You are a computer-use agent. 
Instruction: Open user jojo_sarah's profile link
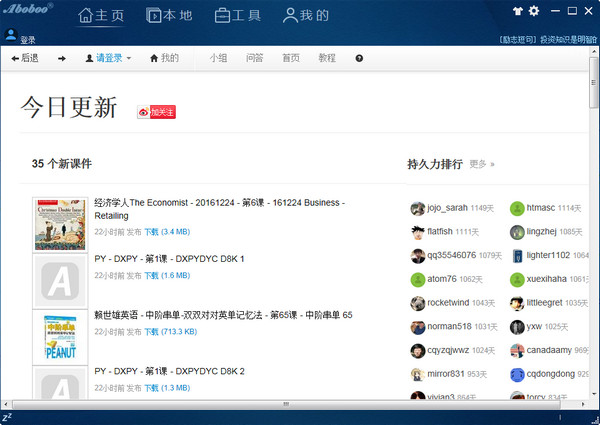coord(447,208)
